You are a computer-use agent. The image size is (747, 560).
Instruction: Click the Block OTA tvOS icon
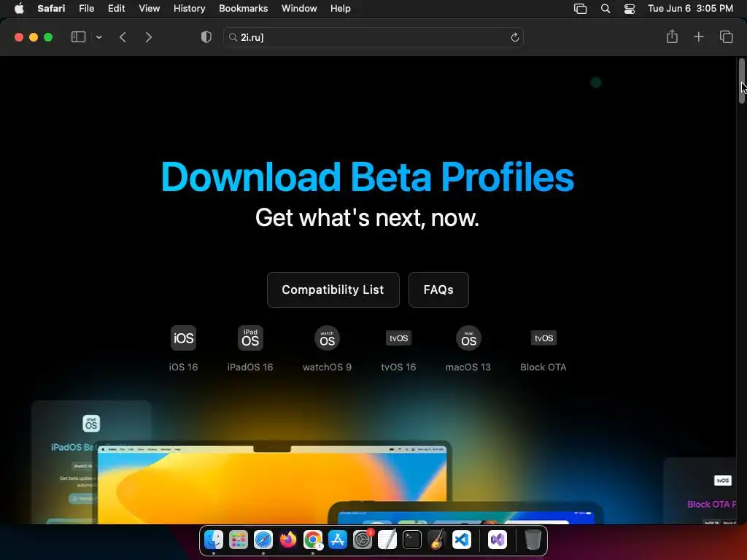point(543,338)
